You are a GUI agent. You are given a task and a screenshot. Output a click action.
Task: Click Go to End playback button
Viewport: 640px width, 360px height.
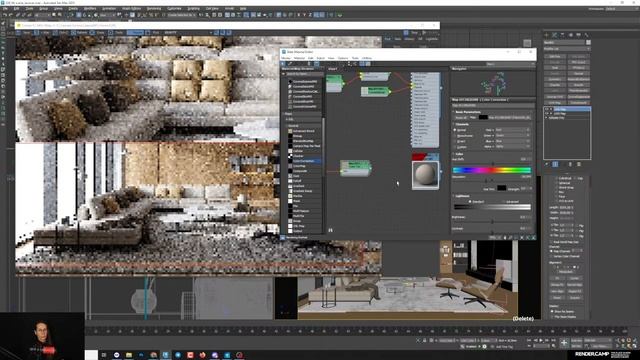pos(553,340)
